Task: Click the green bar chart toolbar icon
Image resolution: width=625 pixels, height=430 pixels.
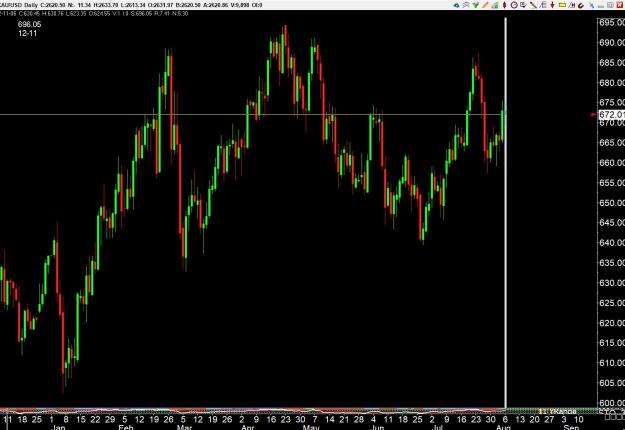Action: (495, 5)
